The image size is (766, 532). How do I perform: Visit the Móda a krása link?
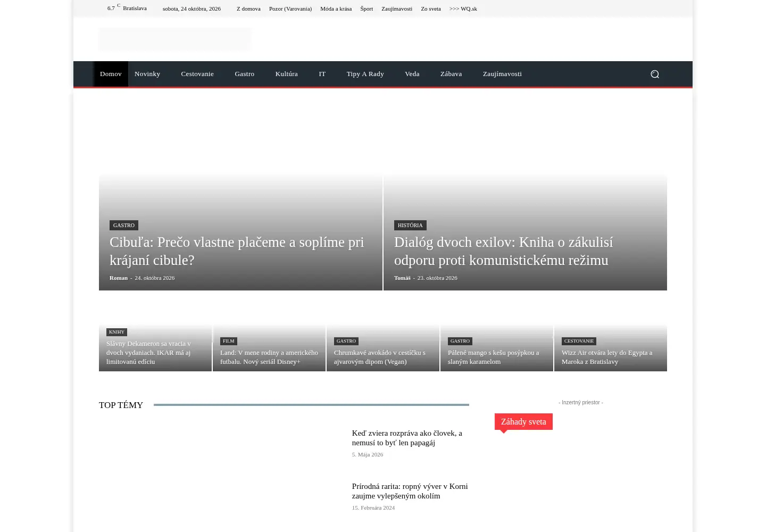pos(336,9)
